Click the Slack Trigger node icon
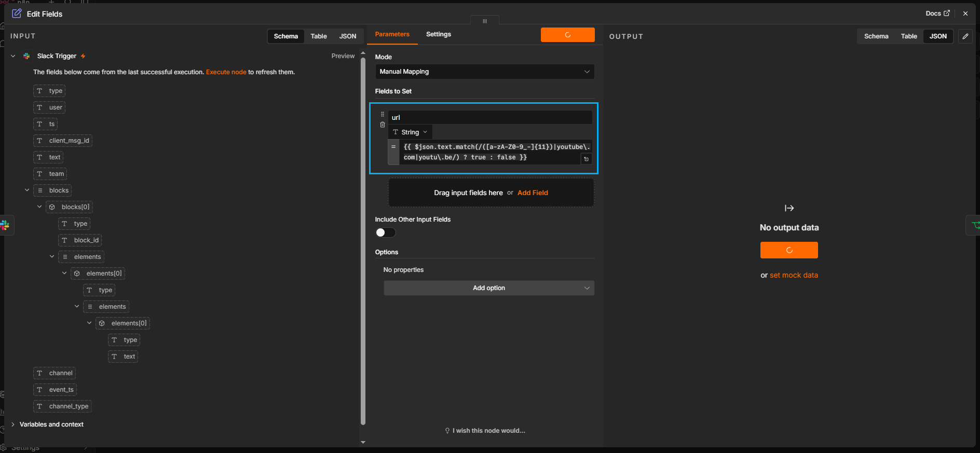The width and height of the screenshot is (980, 453). [x=26, y=56]
